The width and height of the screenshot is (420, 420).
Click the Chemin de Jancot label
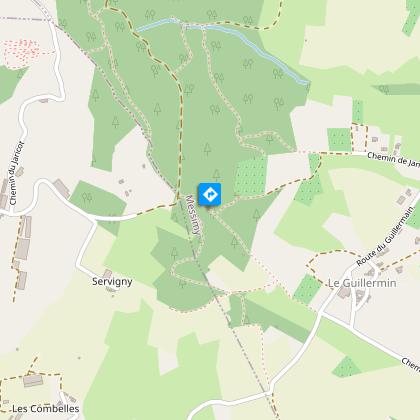click(393, 159)
